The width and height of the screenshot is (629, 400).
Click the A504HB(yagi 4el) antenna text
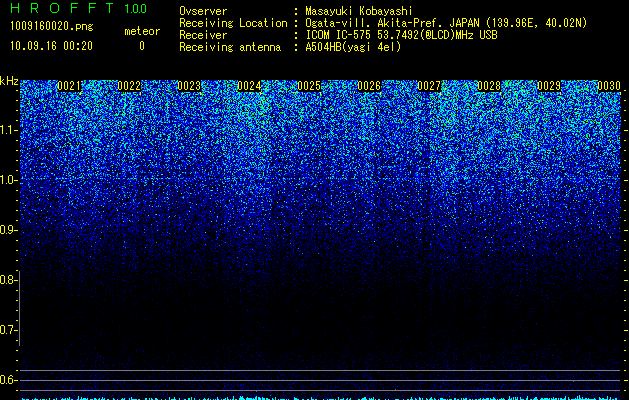(353, 47)
